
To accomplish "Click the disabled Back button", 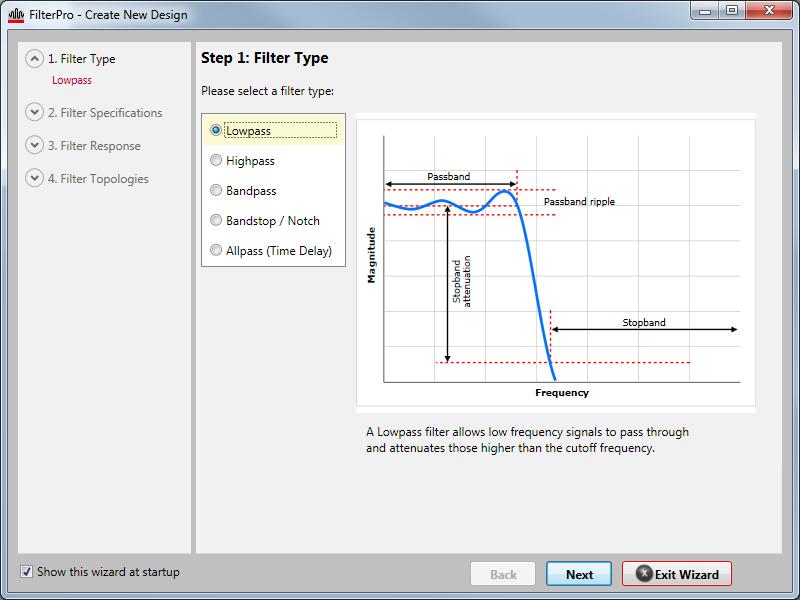I will (x=503, y=574).
